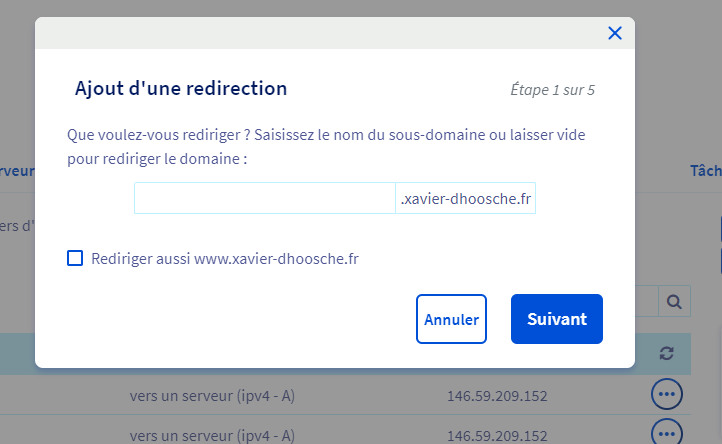Viewport: 722px width, 444px height.
Task: Switch to the cut-off Serveur tab on the left
Action: click(17, 171)
